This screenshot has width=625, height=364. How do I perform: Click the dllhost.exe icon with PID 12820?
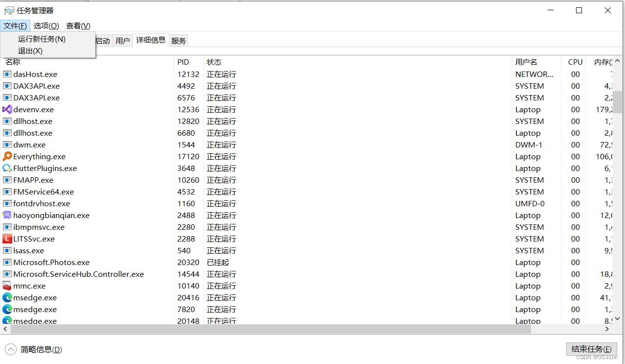click(7, 121)
